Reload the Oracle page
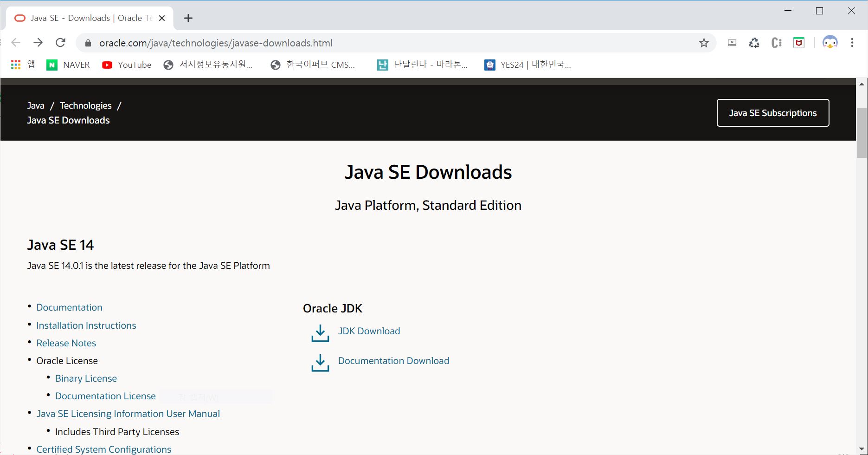Image resolution: width=868 pixels, height=455 pixels. tap(60, 43)
